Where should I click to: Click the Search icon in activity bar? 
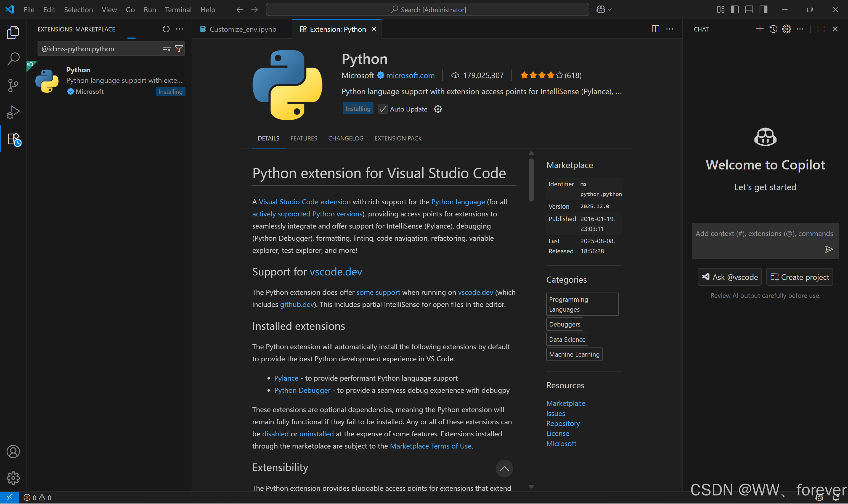tap(13, 59)
